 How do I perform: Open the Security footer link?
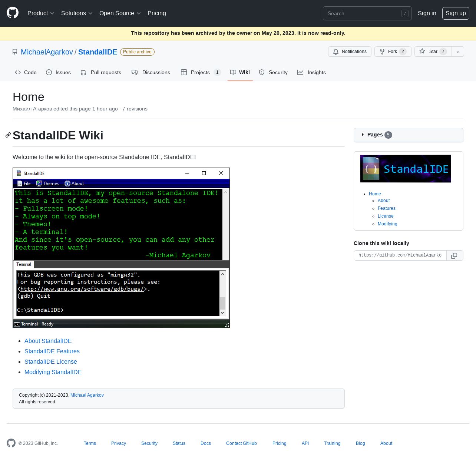coord(149,443)
